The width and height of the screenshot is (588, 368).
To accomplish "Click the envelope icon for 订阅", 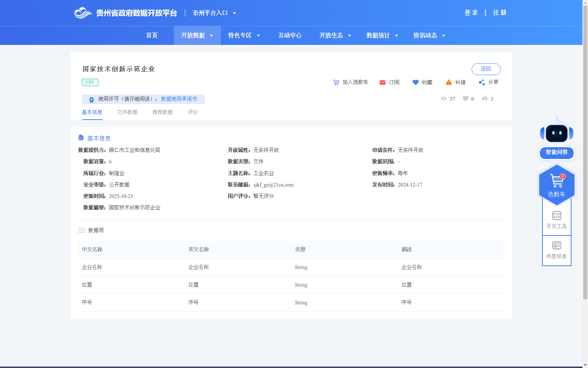I will tap(383, 82).
